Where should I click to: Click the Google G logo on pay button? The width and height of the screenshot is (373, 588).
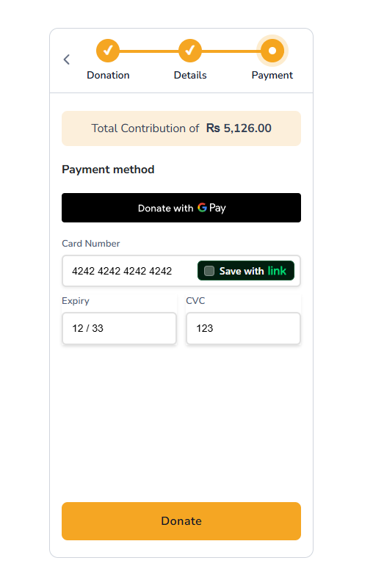[x=202, y=207]
